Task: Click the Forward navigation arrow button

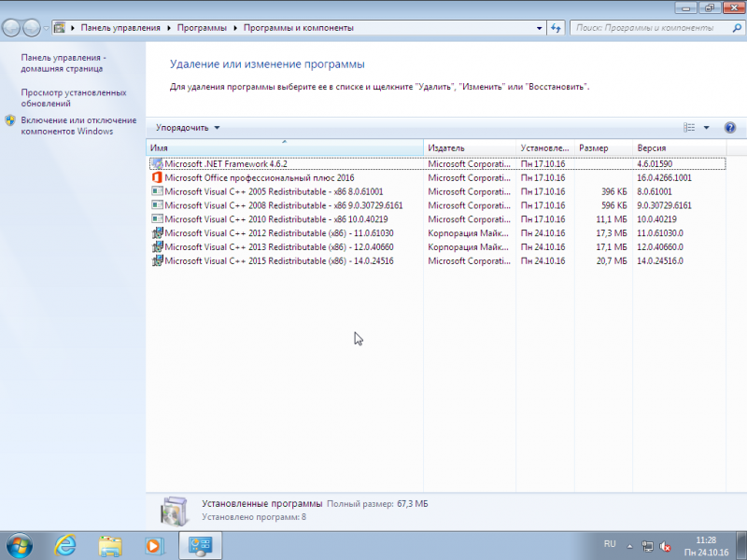Action: pyautogui.click(x=32, y=28)
